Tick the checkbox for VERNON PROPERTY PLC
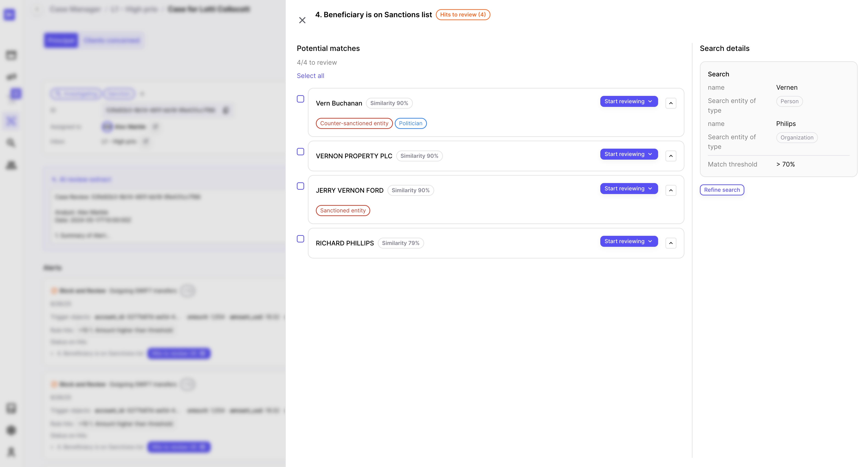Viewport: 868px width, 467px height. click(x=300, y=152)
